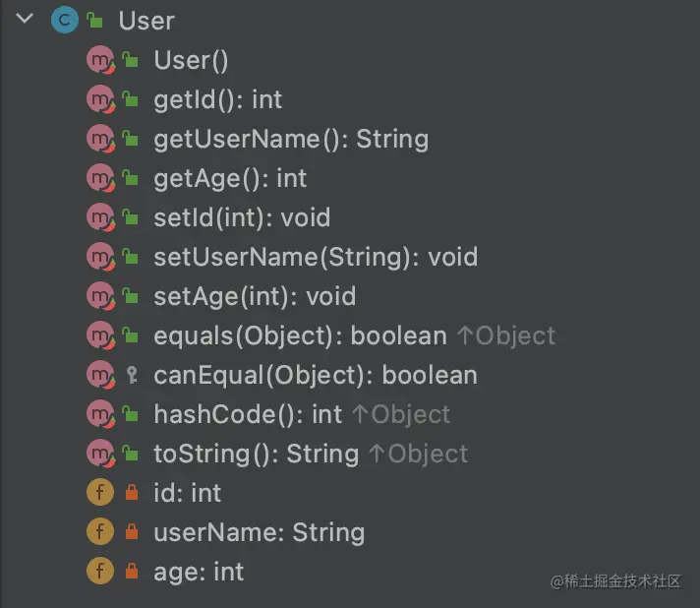Viewport: 700px width, 608px height.
Task: Select the age: int field
Action: (x=199, y=572)
